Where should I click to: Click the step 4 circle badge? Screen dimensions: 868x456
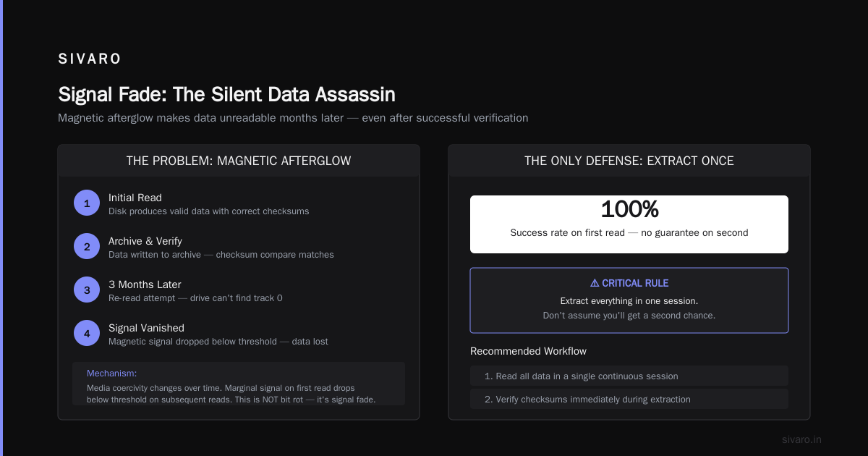click(x=87, y=334)
